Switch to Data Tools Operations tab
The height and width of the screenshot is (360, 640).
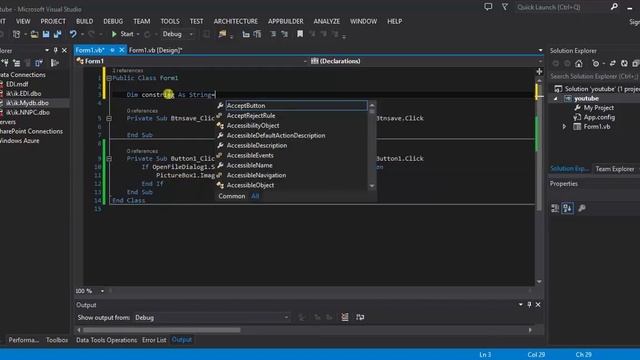coord(107,340)
